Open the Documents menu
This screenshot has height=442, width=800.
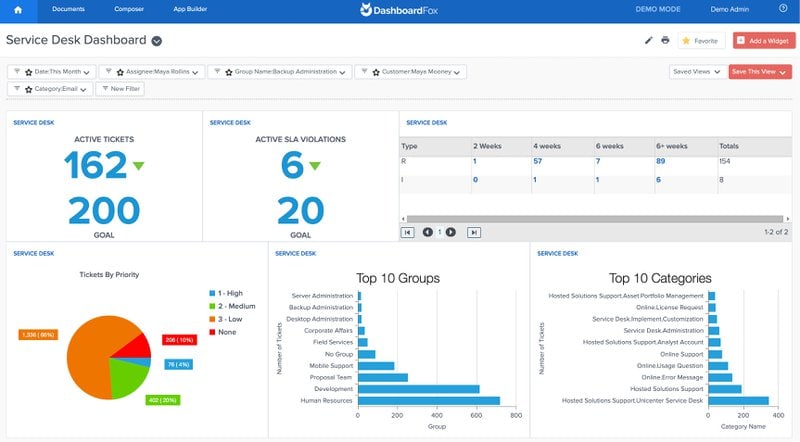click(x=68, y=9)
